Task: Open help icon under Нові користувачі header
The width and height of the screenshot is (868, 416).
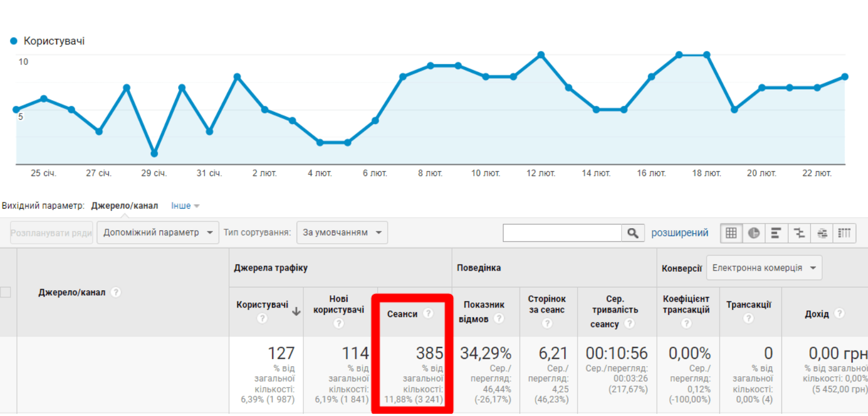Action: pyautogui.click(x=338, y=323)
